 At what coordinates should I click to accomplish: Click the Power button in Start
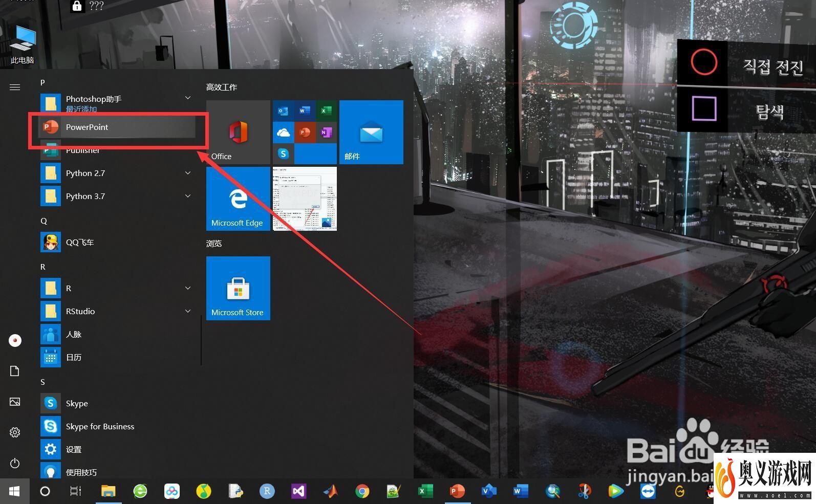(x=15, y=463)
